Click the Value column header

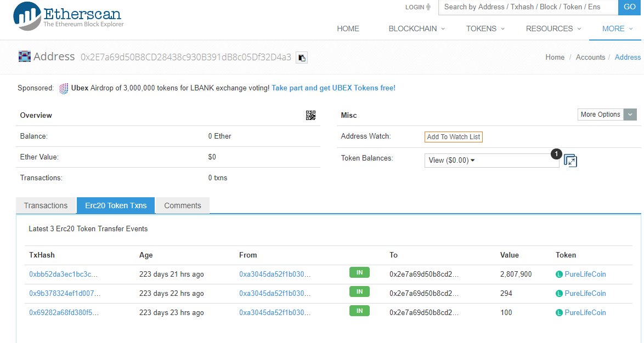coord(509,255)
